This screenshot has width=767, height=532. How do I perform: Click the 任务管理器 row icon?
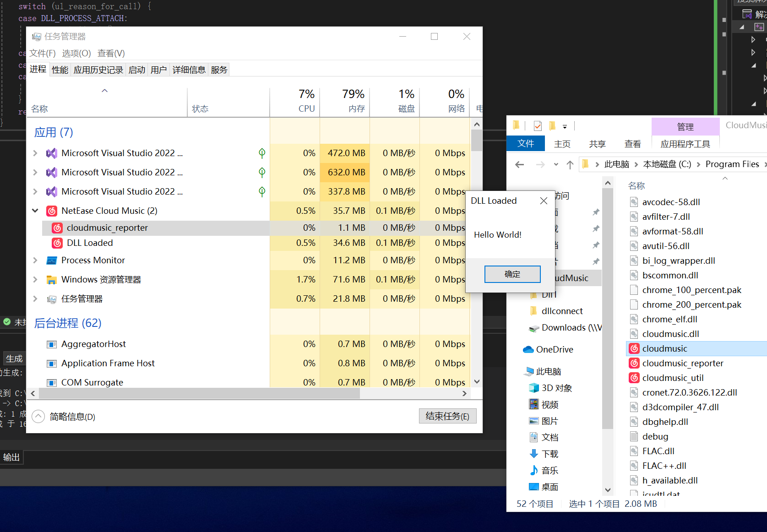click(x=52, y=299)
